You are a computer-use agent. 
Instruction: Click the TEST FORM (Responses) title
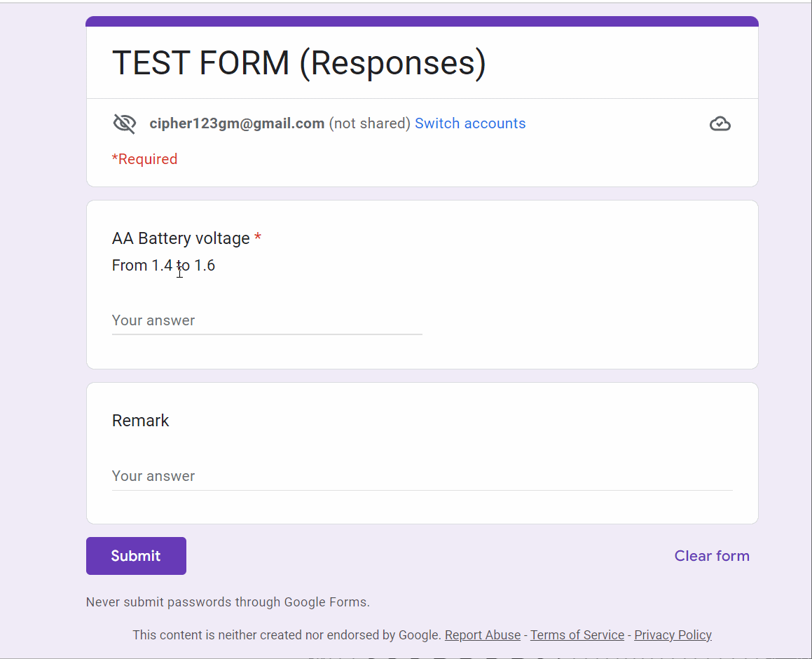298,63
